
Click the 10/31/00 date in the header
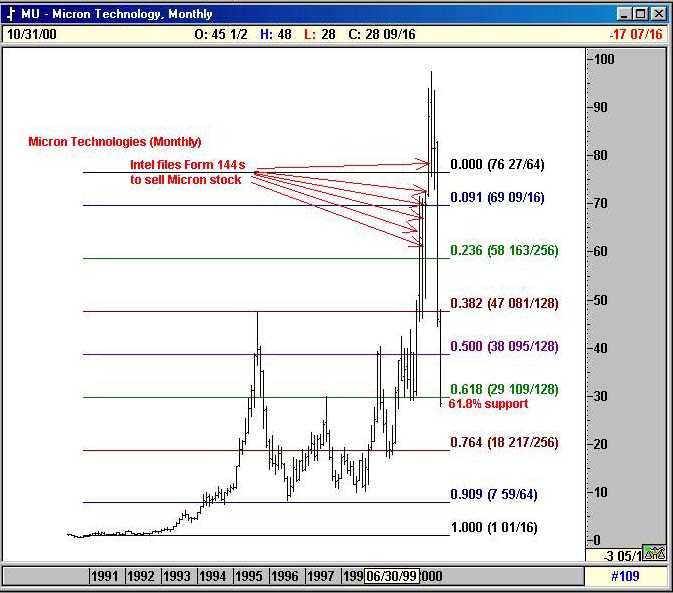[32, 34]
